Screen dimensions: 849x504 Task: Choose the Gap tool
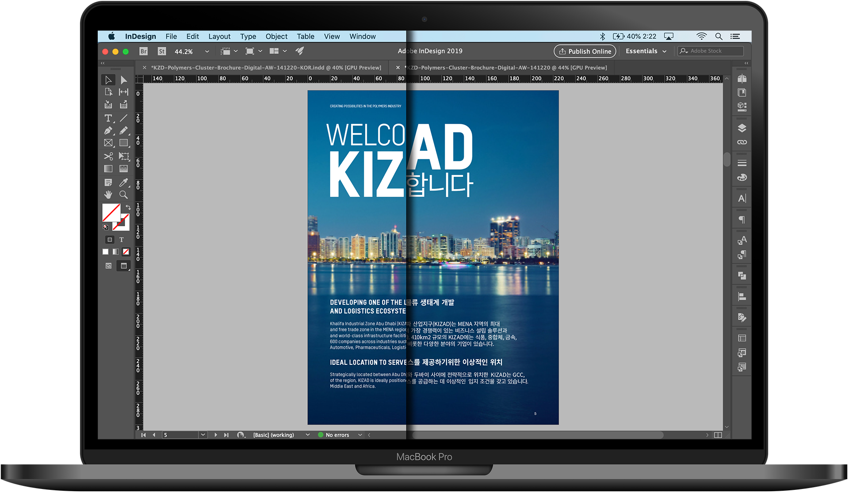[x=124, y=92]
